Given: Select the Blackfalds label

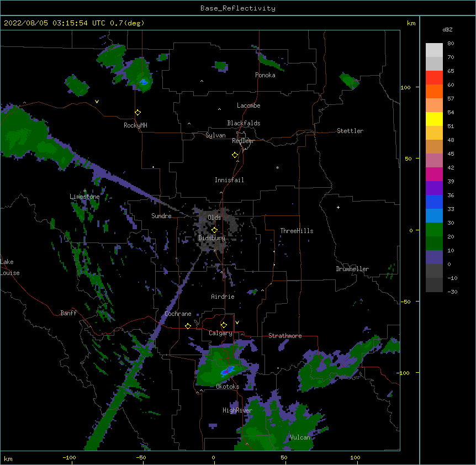Looking at the screenshot, I should [244, 123].
